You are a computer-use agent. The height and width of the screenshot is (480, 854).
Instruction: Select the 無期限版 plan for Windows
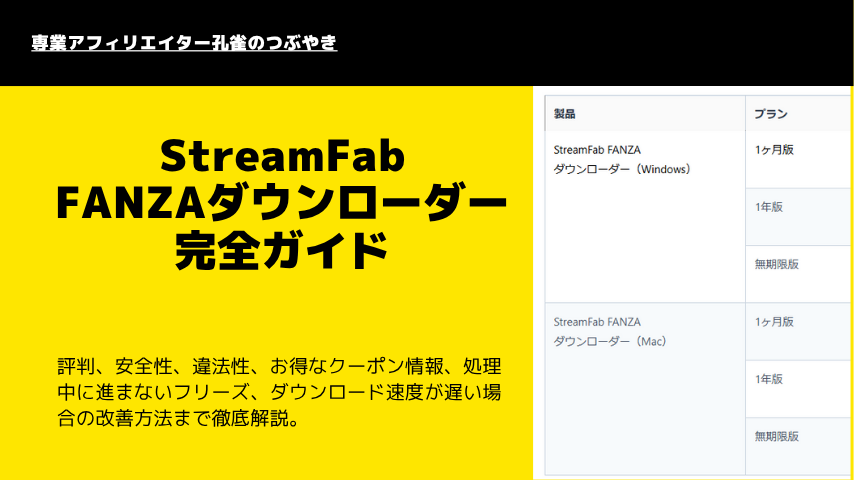[776, 264]
